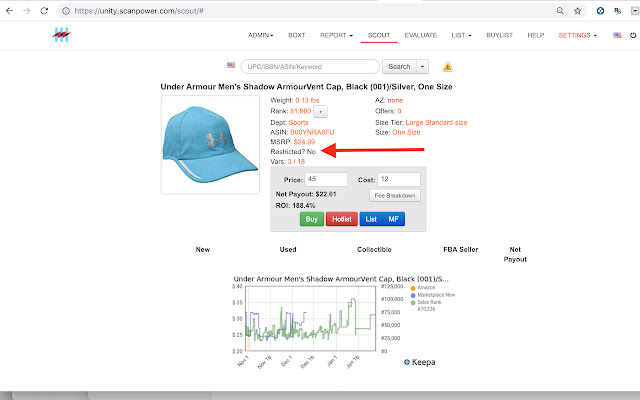Image resolution: width=640 pixels, height=400 pixels.
Task: Click the yellow warning triangle icon
Action: point(447,66)
